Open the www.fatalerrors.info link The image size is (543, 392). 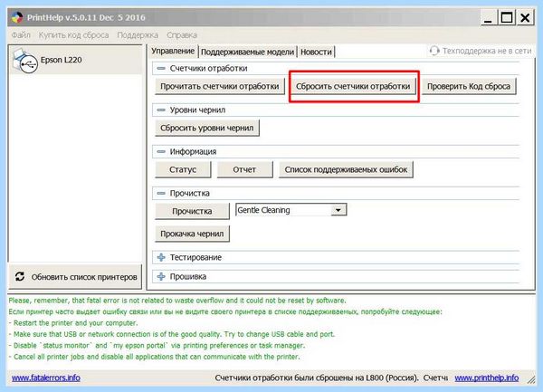(46, 378)
